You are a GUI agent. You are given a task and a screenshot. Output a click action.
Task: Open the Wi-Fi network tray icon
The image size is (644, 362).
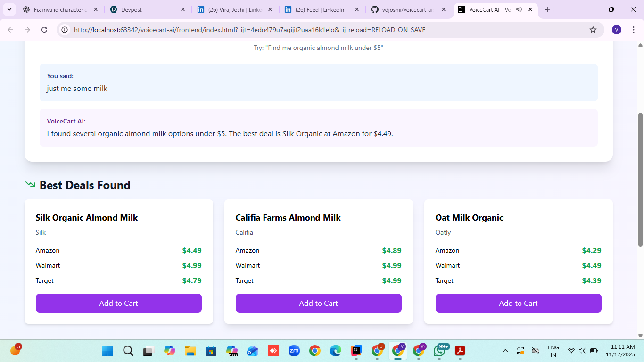tap(571, 351)
